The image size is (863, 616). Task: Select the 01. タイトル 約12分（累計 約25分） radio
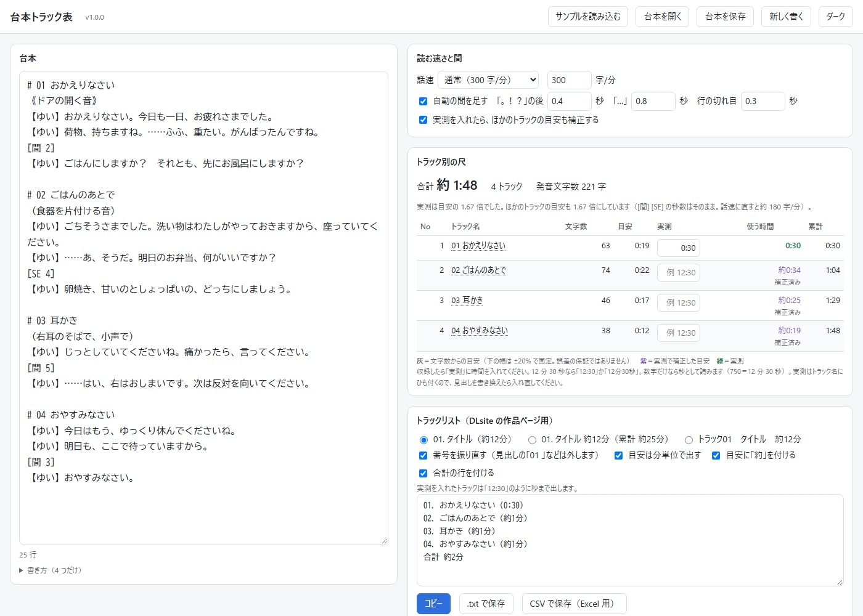(532, 440)
